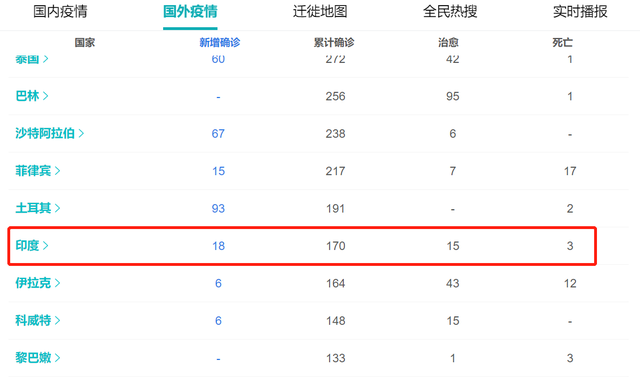Select the 国外疫情 tab
This screenshot has height=377, width=640.
pos(190,11)
